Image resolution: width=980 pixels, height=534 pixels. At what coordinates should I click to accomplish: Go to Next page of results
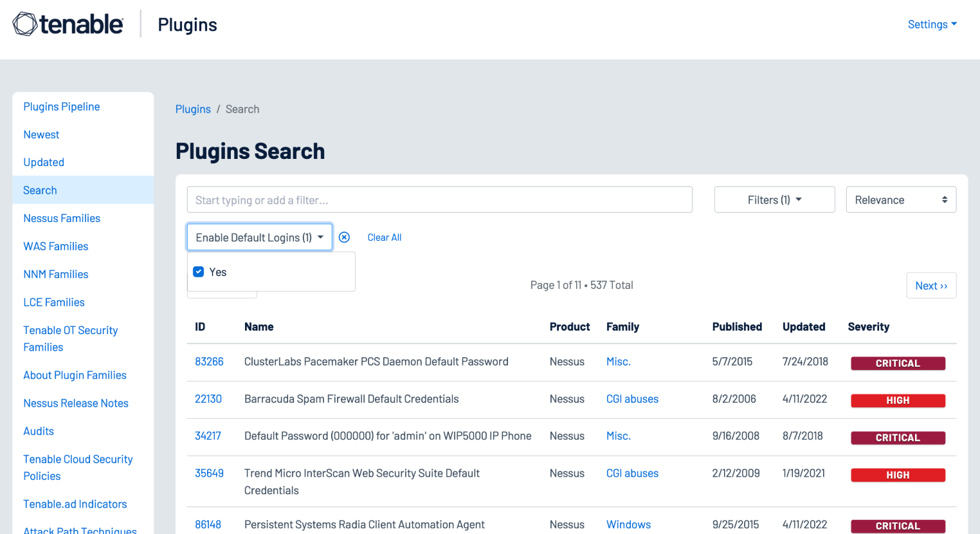pos(930,286)
